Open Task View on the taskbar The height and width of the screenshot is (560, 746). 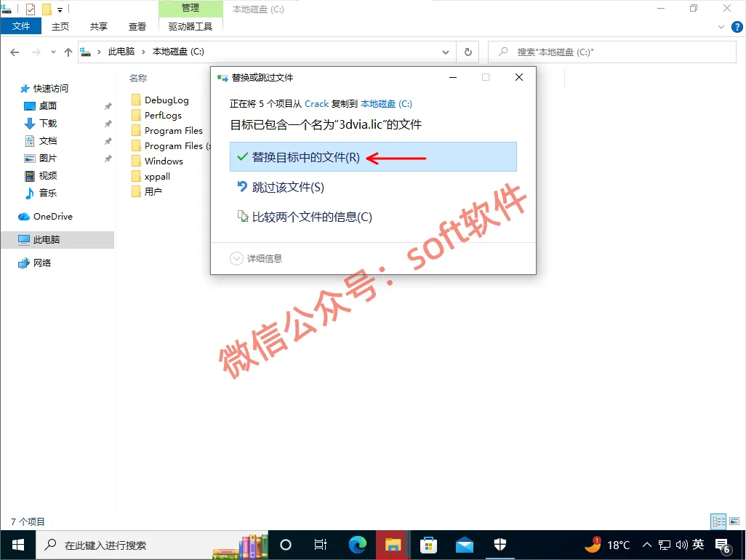coord(321,545)
